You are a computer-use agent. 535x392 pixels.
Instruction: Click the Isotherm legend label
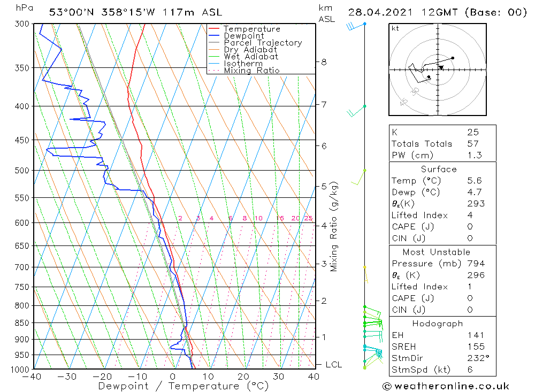[x=243, y=64]
